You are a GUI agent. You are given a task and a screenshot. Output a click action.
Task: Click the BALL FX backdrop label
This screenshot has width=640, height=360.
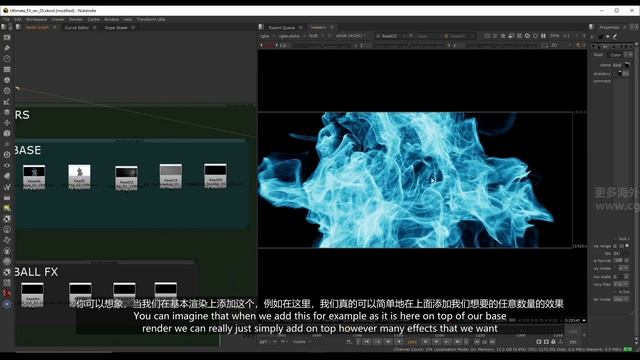[x=36, y=272]
